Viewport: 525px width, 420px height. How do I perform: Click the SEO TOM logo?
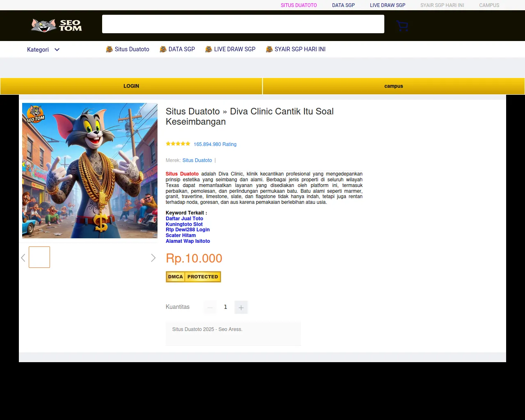(57, 25)
